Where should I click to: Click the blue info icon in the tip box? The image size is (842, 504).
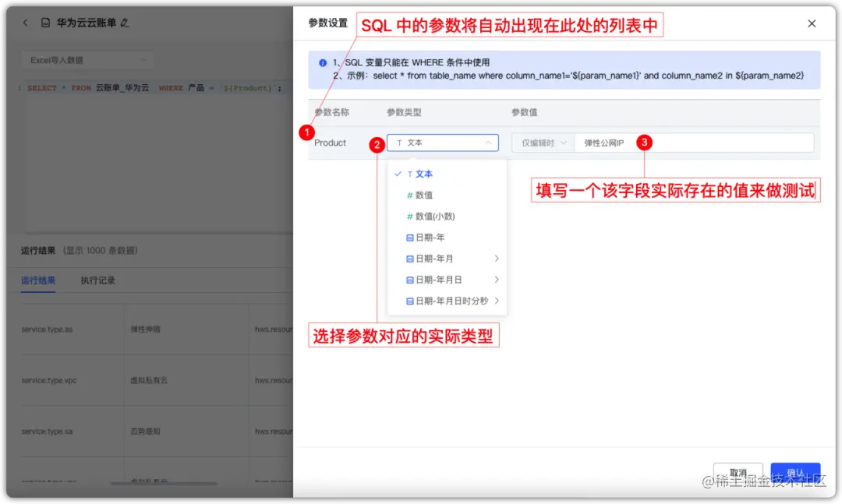[x=322, y=63]
